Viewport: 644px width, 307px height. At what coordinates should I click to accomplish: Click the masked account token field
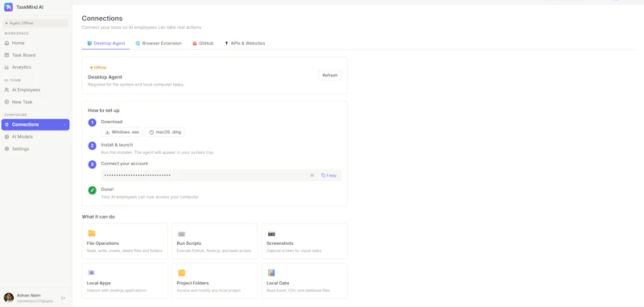[x=221, y=176]
